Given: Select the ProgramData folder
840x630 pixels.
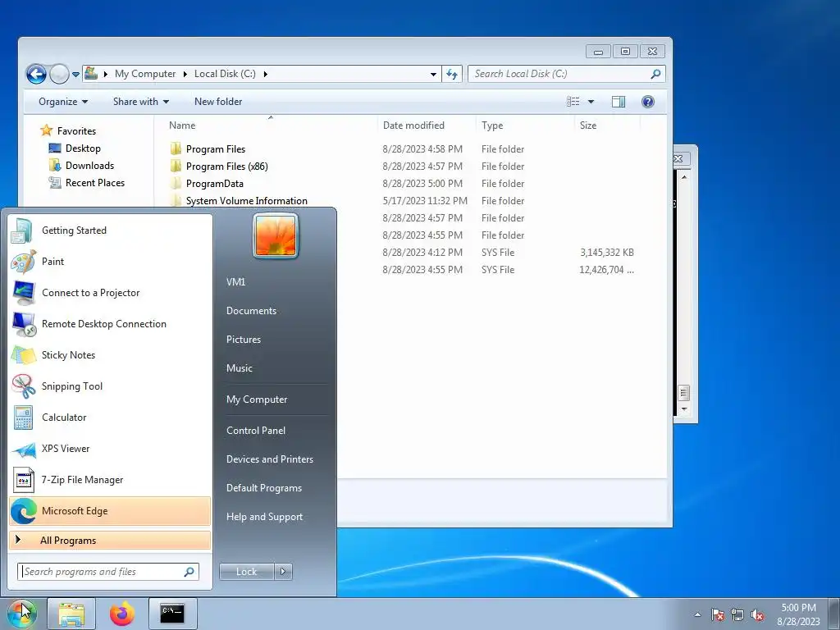Looking at the screenshot, I should click(x=214, y=184).
